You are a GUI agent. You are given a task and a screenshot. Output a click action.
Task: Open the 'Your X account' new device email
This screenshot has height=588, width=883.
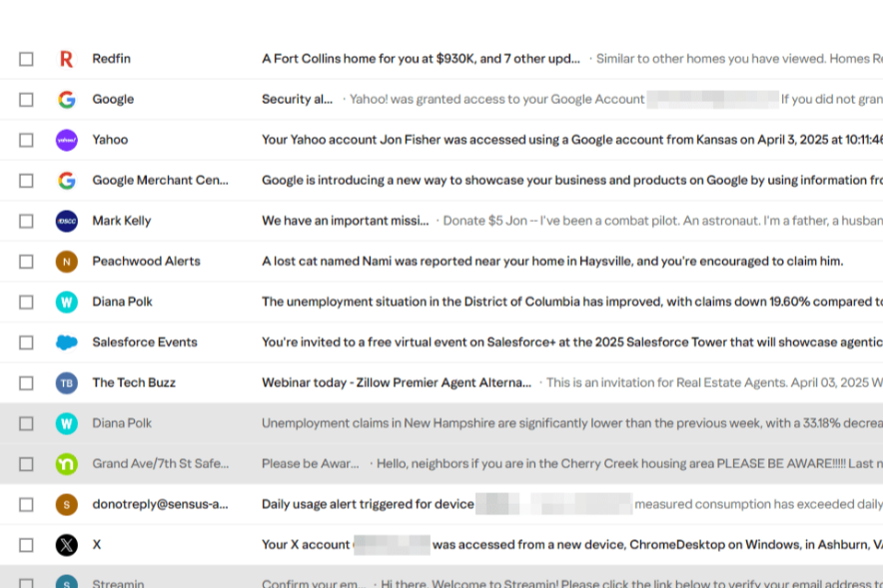(572, 545)
